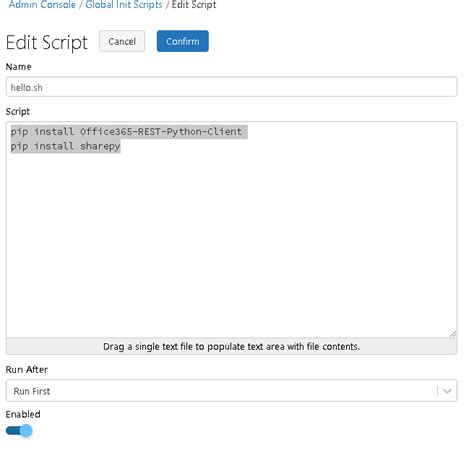Click the Name field containing hello.sh
Viewport: 474px width, 450px height.
pos(231,87)
